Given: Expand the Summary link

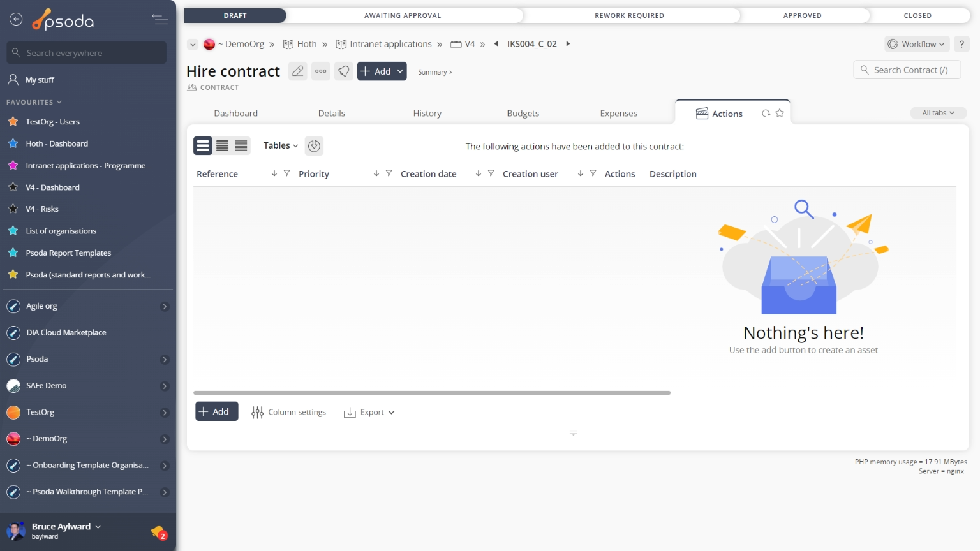Looking at the screenshot, I should (434, 72).
